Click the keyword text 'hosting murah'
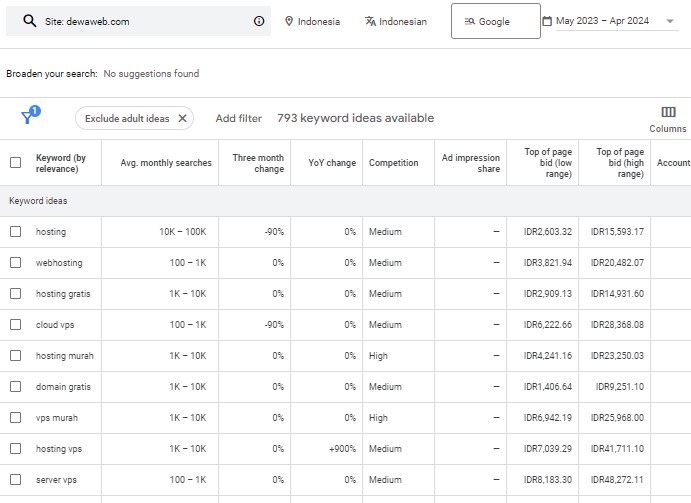The image size is (691, 503). [x=65, y=356]
